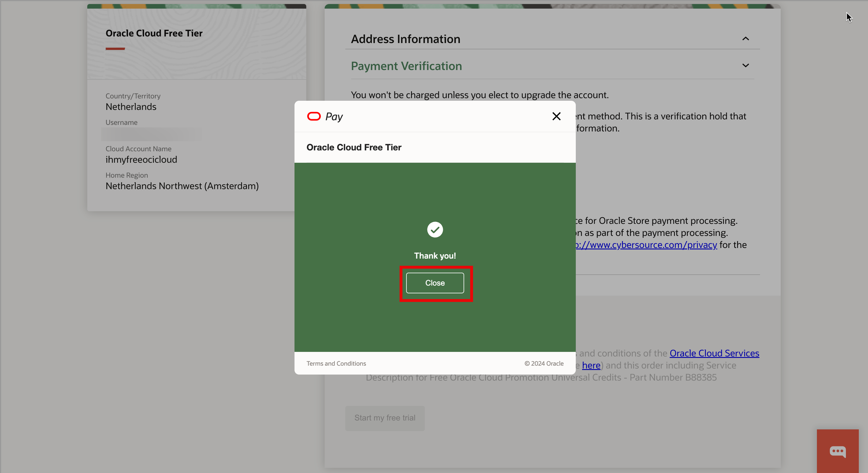The width and height of the screenshot is (868, 473).
Task: Click the 'here' hyperlink
Action: click(591, 365)
